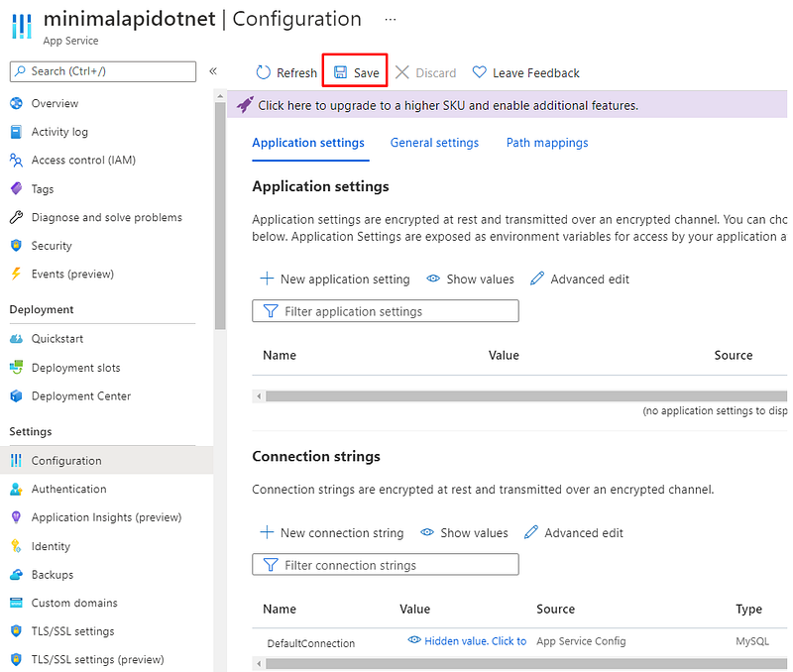
Task: Click the Search (Ctrl+/) field
Action: click(103, 71)
